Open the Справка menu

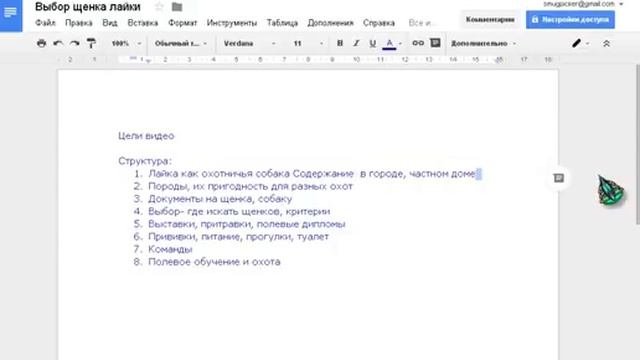379,23
